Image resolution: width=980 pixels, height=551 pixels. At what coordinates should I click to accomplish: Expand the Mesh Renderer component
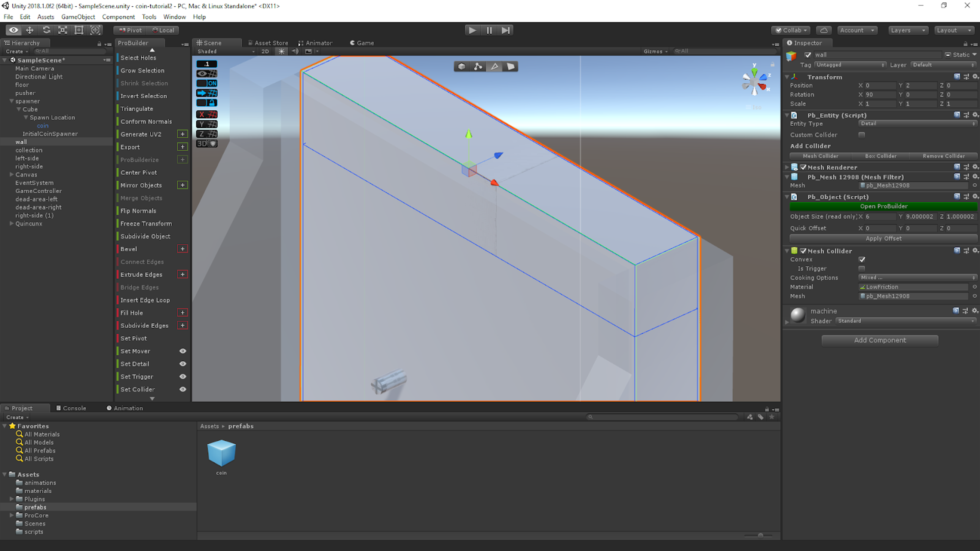[x=787, y=167]
